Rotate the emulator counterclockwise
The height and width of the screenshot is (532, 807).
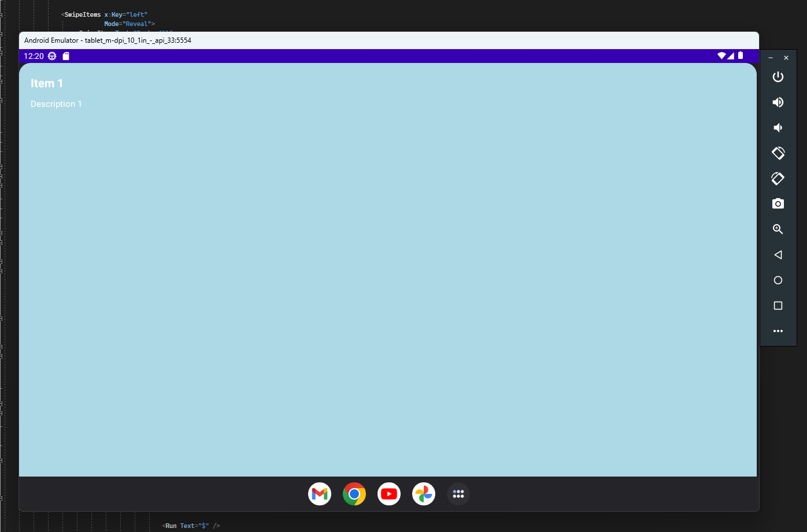point(778,153)
